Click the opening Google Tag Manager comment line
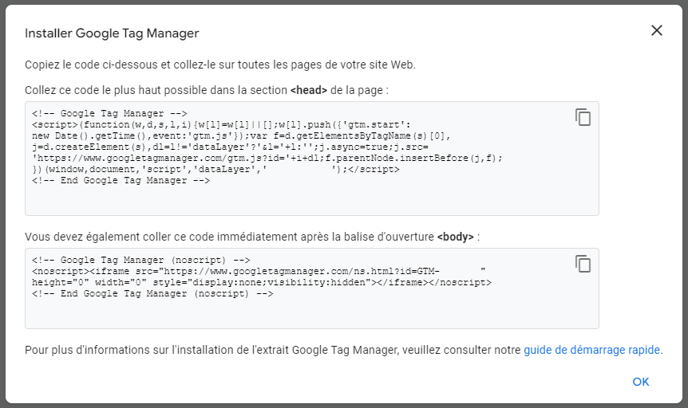Image resolution: width=688 pixels, height=408 pixels. click(110, 113)
